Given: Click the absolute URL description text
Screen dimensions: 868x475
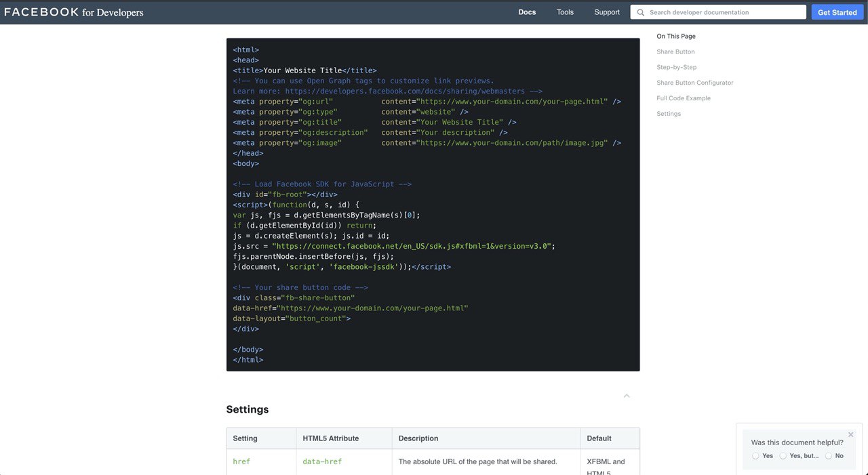Looking at the screenshot, I should (x=477, y=461).
